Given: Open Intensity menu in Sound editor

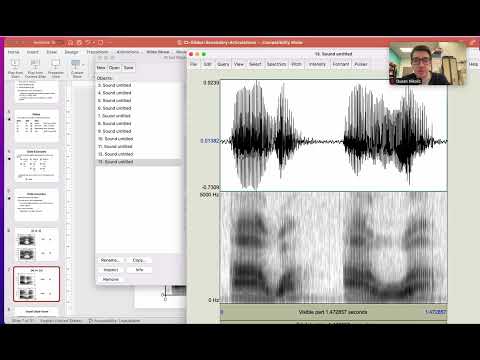Looking at the screenshot, I should click(317, 64).
